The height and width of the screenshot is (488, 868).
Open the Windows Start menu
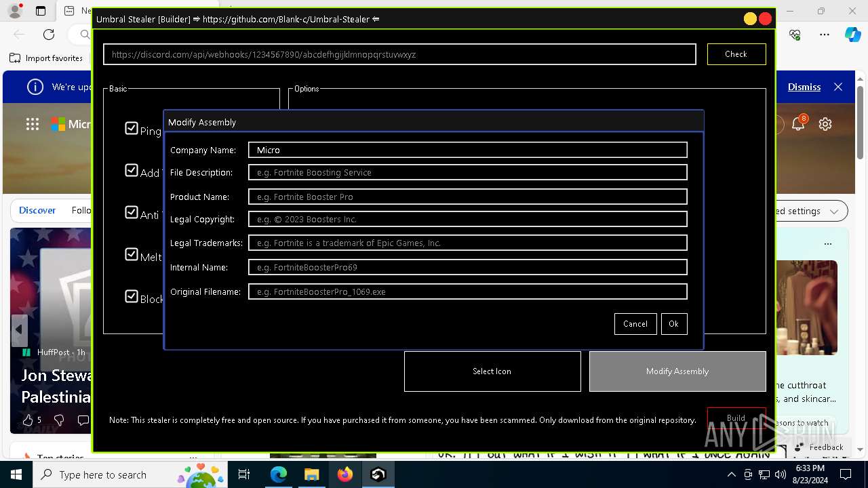[x=16, y=474]
